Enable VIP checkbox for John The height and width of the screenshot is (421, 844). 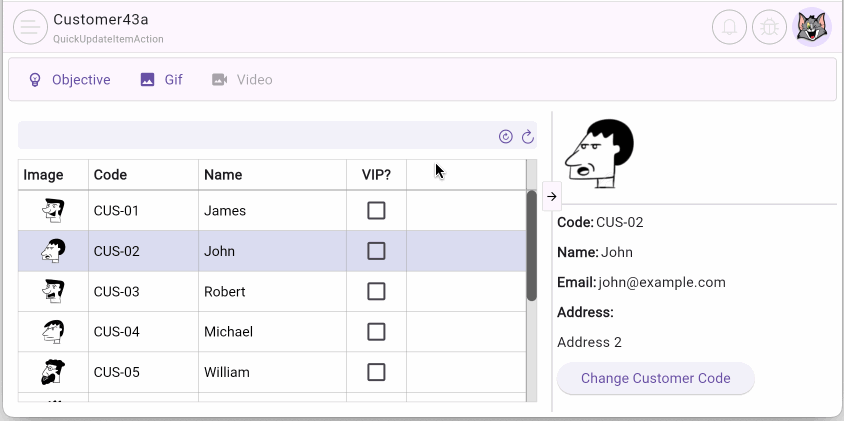coord(376,251)
